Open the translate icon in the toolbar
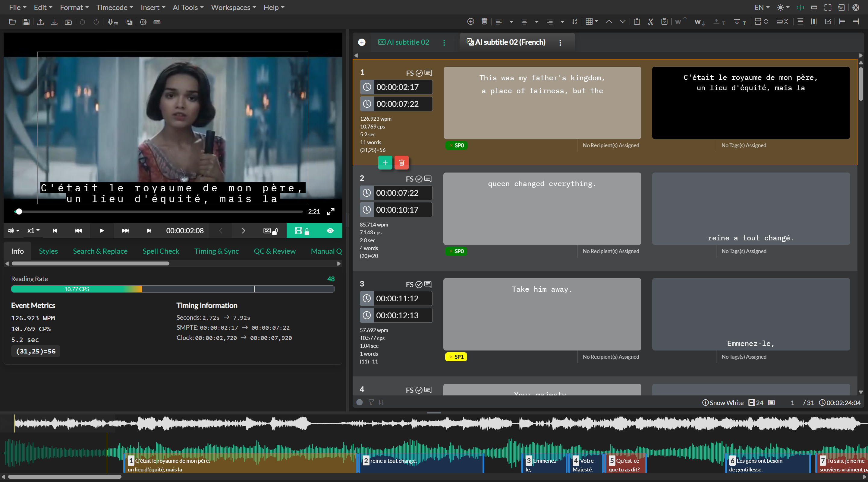 coord(129,22)
